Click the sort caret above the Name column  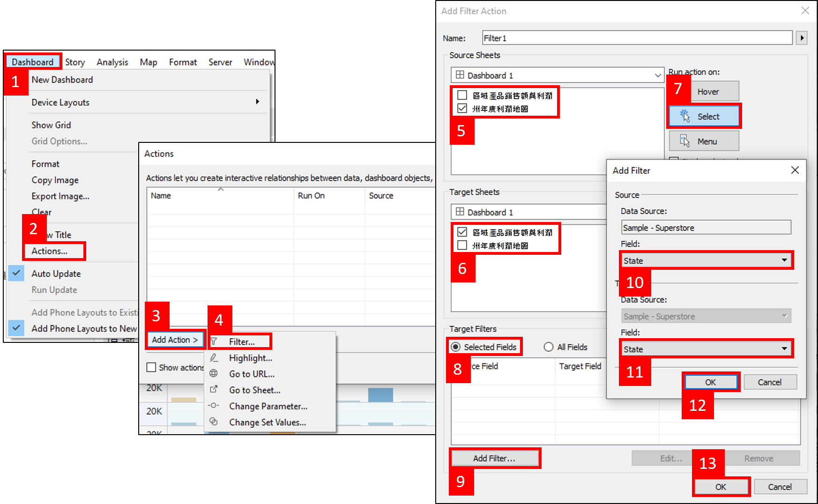pos(221,190)
